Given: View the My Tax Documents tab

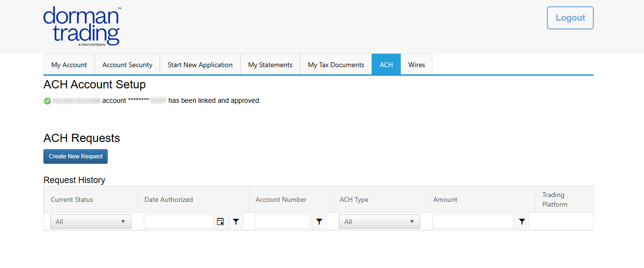Looking at the screenshot, I should 336,65.
